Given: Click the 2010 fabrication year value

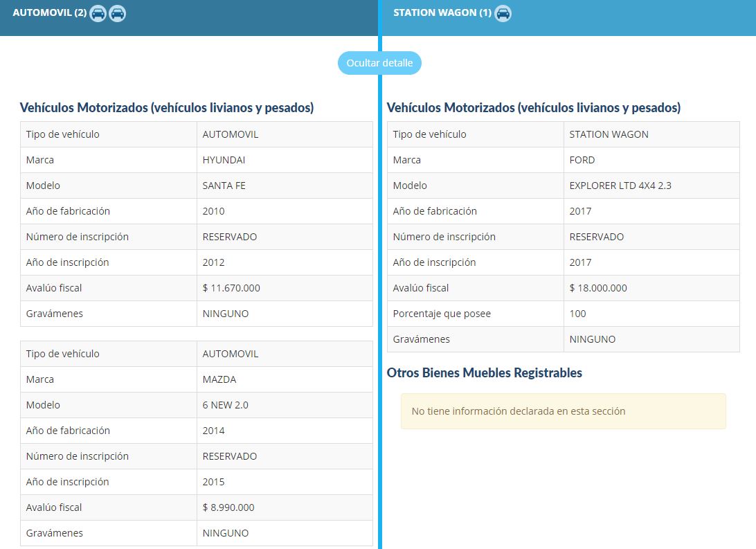Looking at the screenshot, I should click(x=214, y=211).
